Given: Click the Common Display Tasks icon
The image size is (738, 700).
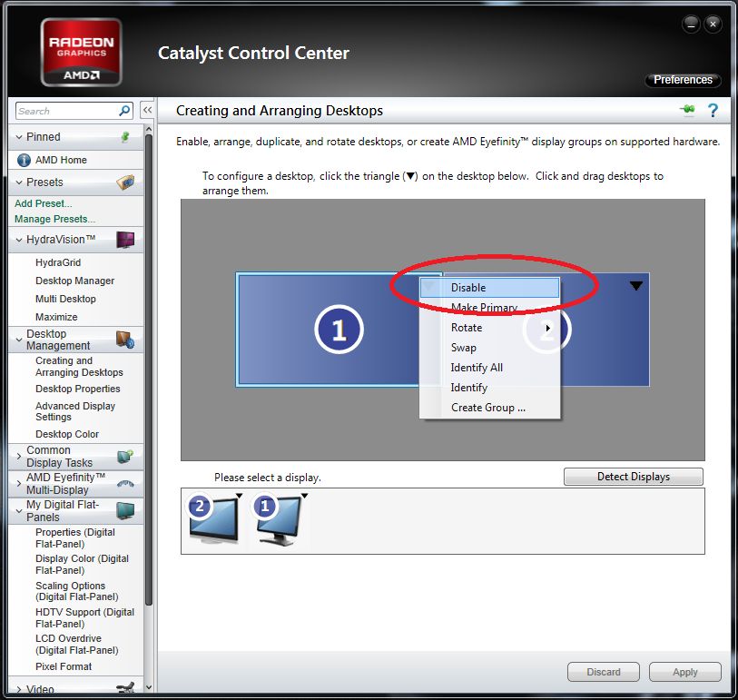Looking at the screenshot, I should click(125, 456).
